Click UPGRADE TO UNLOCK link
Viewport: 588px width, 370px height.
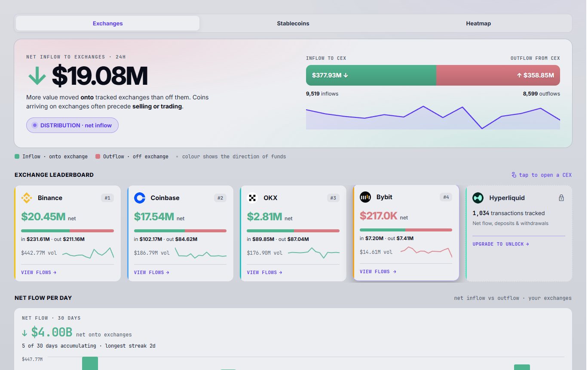(x=501, y=244)
